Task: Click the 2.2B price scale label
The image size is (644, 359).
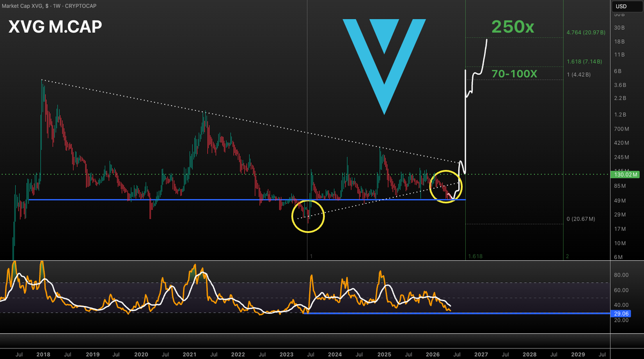Action: (621, 98)
